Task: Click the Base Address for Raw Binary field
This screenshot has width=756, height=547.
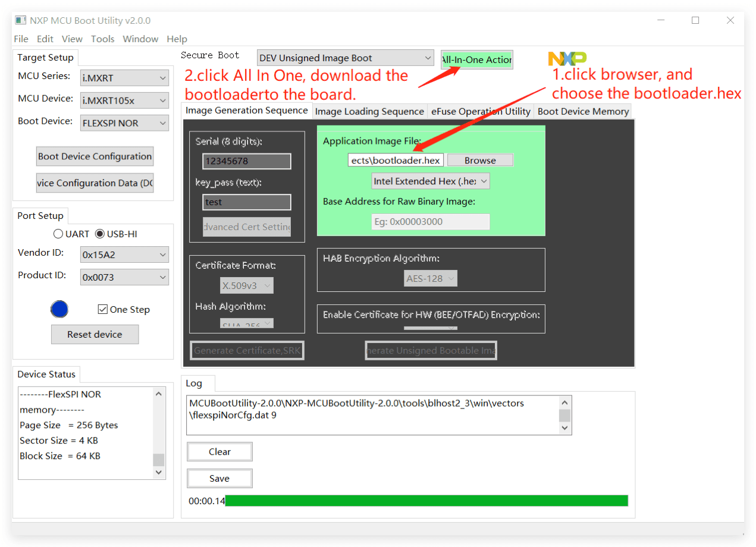Action: (x=431, y=222)
